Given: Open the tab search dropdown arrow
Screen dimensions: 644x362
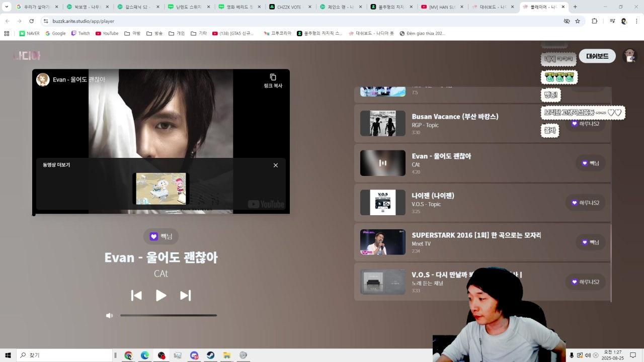Looking at the screenshot, I should (x=7, y=7).
